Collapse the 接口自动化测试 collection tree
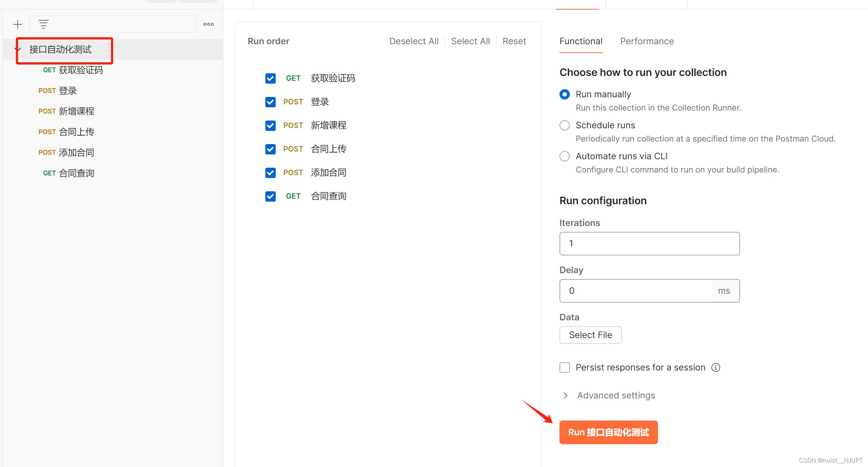Image resolution: width=868 pixels, height=467 pixels. click(18, 49)
